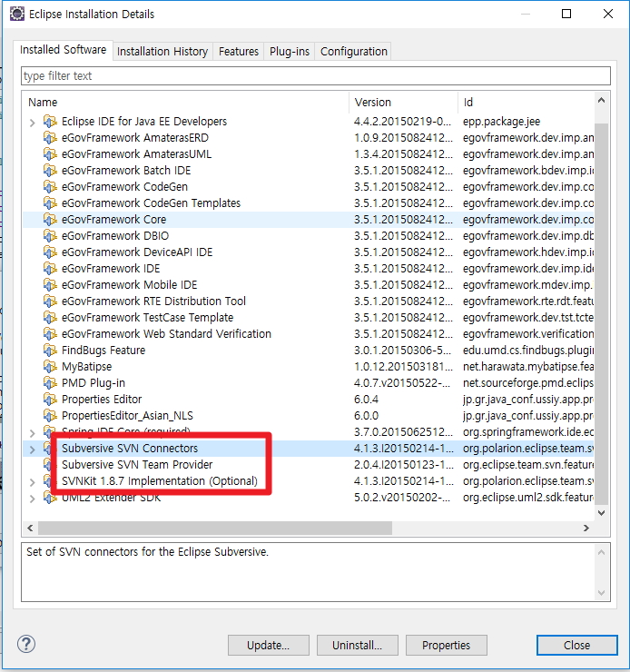Open Properties for the selected software
The width and height of the screenshot is (630, 672).
447,645
